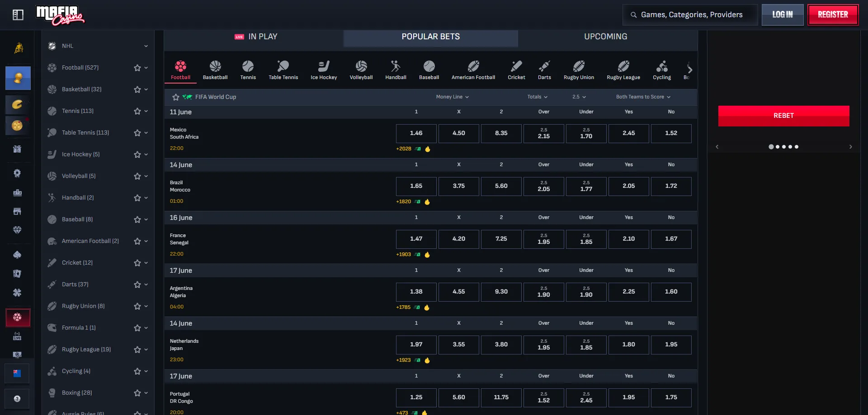The width and height of the screenshot is (868, 415).
Task: Click the stats icon for Brazil Morocco
Action: [418, 202]
